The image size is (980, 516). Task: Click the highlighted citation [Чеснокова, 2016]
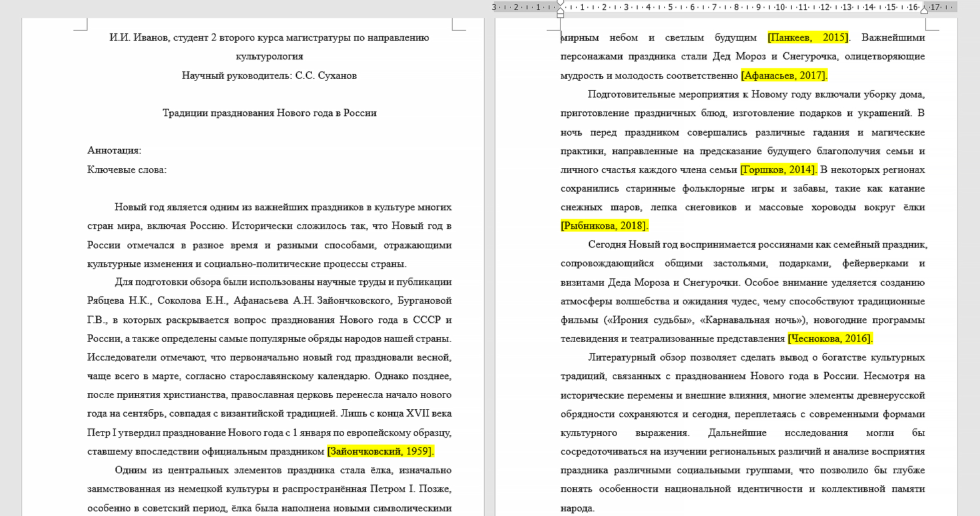pyautogui.click(x=830, y=338)
